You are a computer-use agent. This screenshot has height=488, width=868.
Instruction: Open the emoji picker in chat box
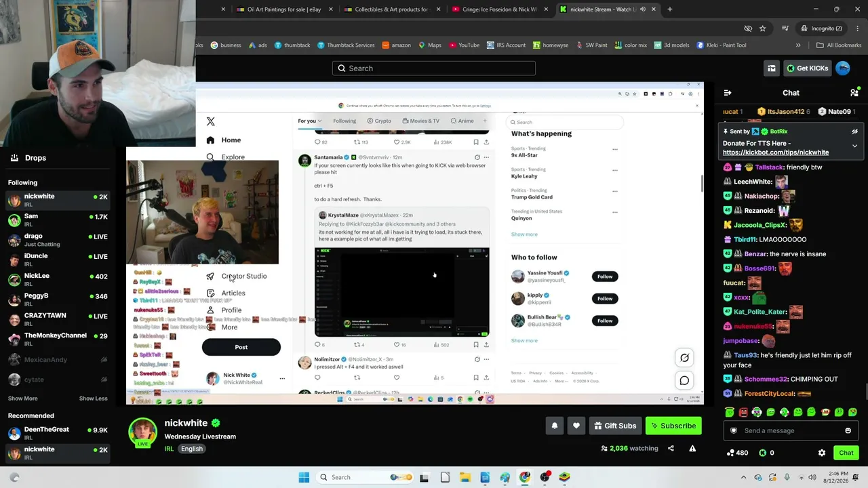(848, 430)
